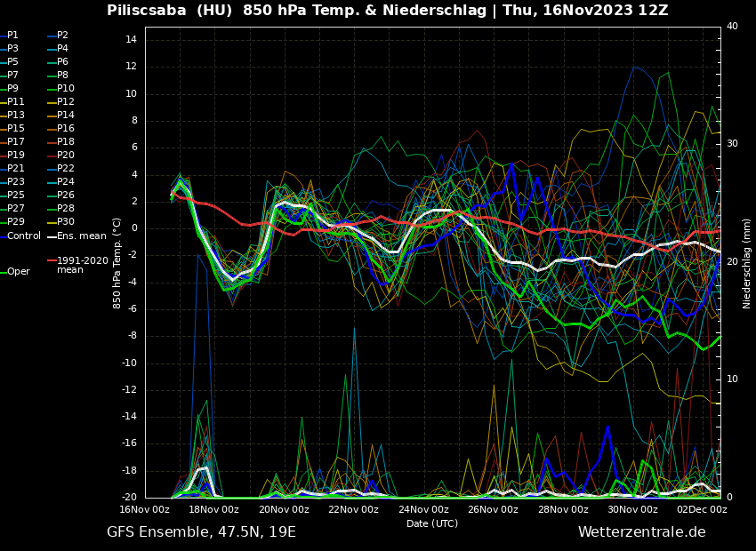Click the 16Nov 00z date tick
The image size is (756, 551).
click(x=144, y=510)
